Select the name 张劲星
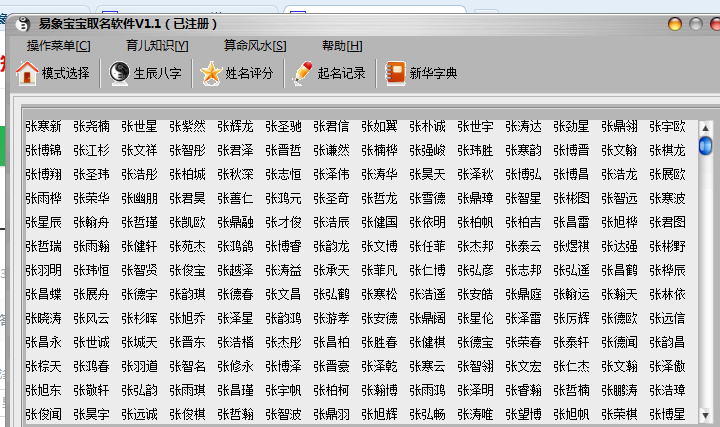 pos(571,126)
